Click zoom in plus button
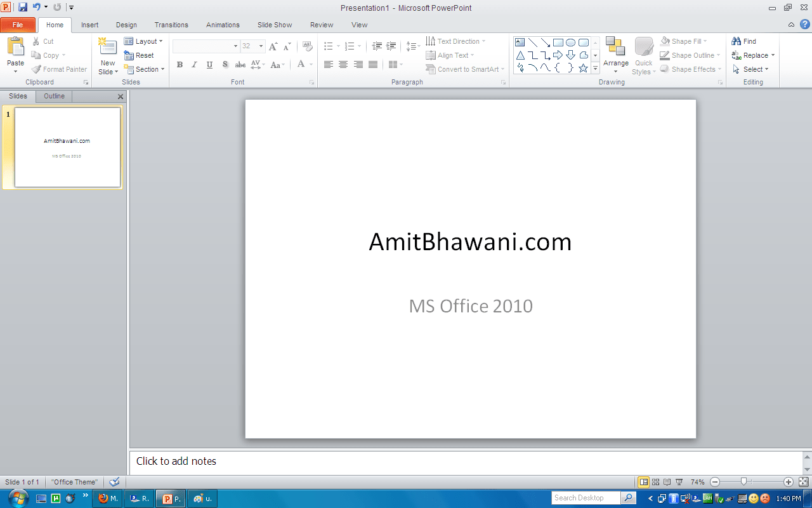This screenshot has width=812, height=508. tap(789, 482)
